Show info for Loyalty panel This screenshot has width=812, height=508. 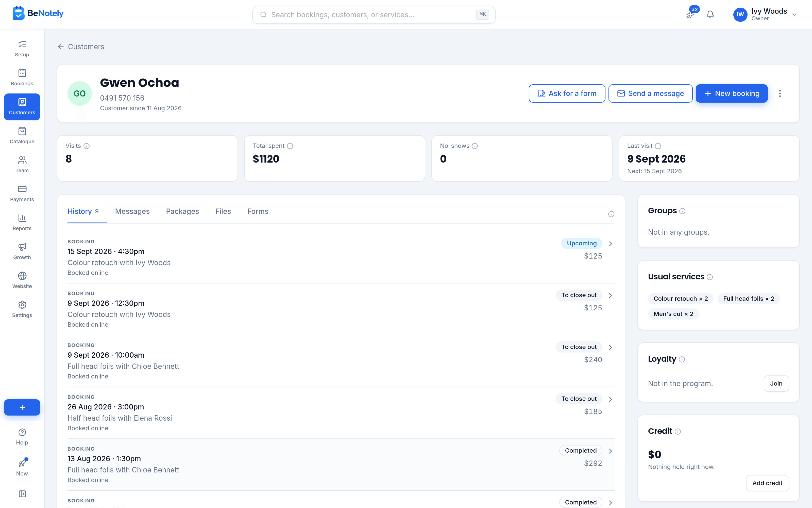[x=682, y=359]
